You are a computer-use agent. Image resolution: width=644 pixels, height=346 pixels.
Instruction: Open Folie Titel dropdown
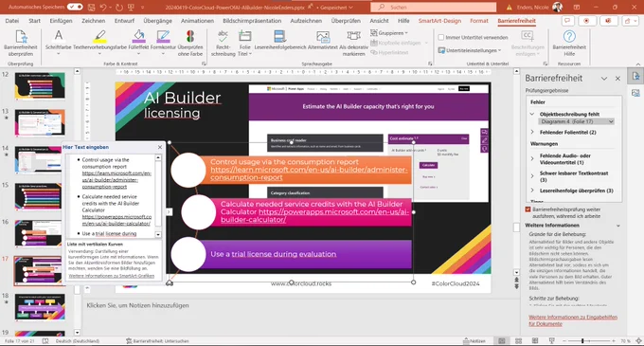point(244,43)
